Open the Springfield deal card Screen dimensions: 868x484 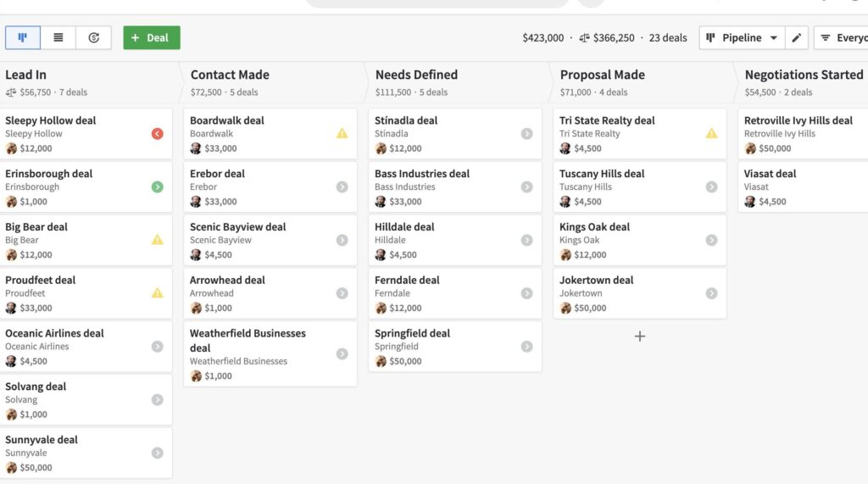[x=455, y=346]
